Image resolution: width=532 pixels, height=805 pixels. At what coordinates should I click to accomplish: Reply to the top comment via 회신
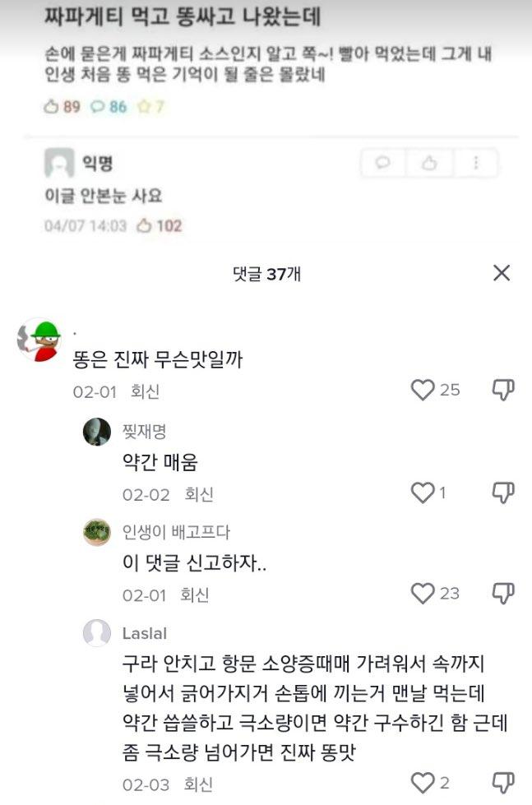pos(145,391)
